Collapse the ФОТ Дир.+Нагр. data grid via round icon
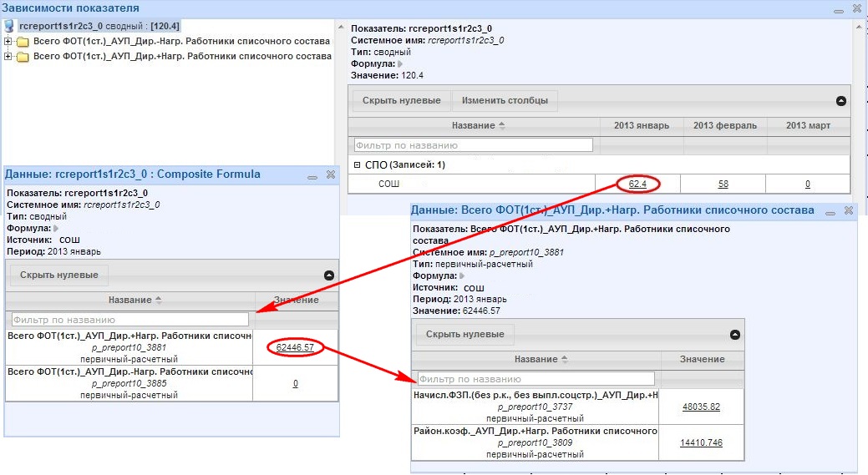 [734, 335]
